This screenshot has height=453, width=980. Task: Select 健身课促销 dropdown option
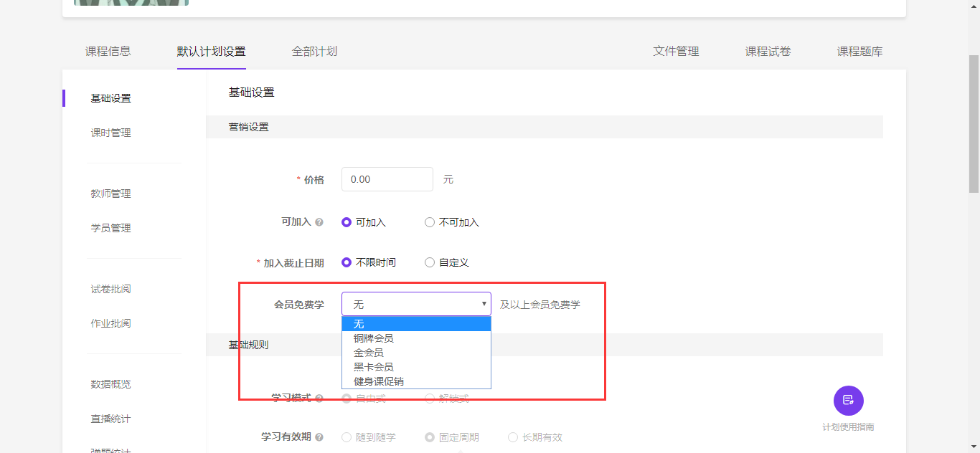coord(378,381)
